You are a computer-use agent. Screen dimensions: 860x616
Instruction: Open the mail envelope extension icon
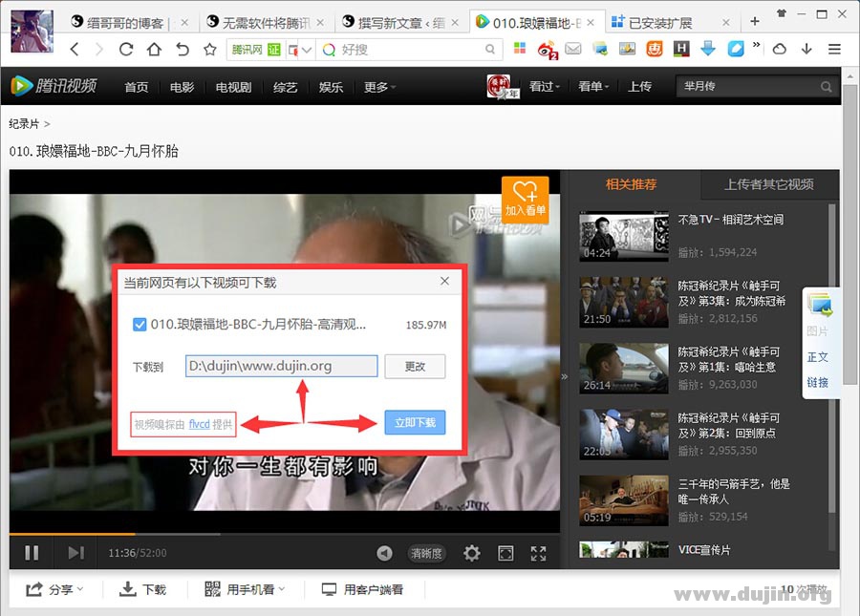point(573,49)
